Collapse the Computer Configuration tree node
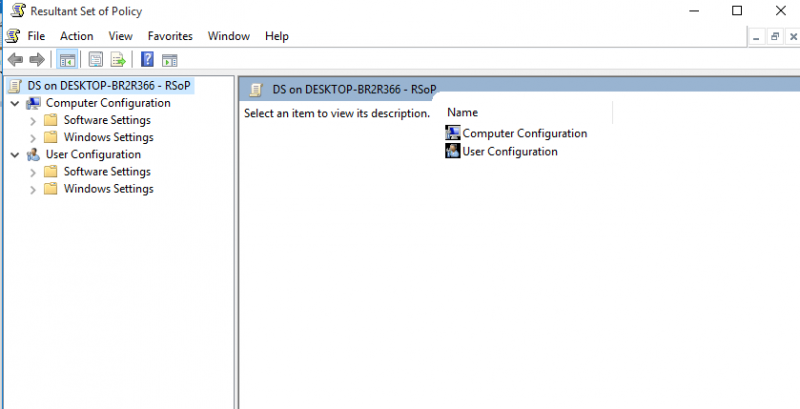This screenshot has width=800, height=409. [16, 104]
